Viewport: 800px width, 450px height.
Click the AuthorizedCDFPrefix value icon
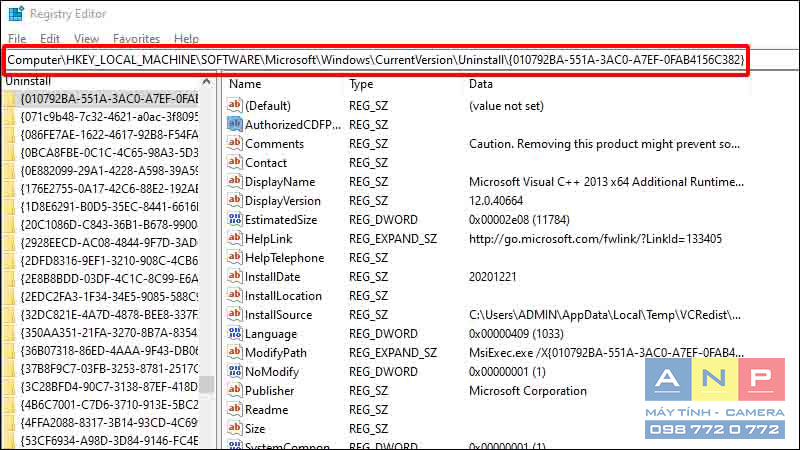(235, 124)
